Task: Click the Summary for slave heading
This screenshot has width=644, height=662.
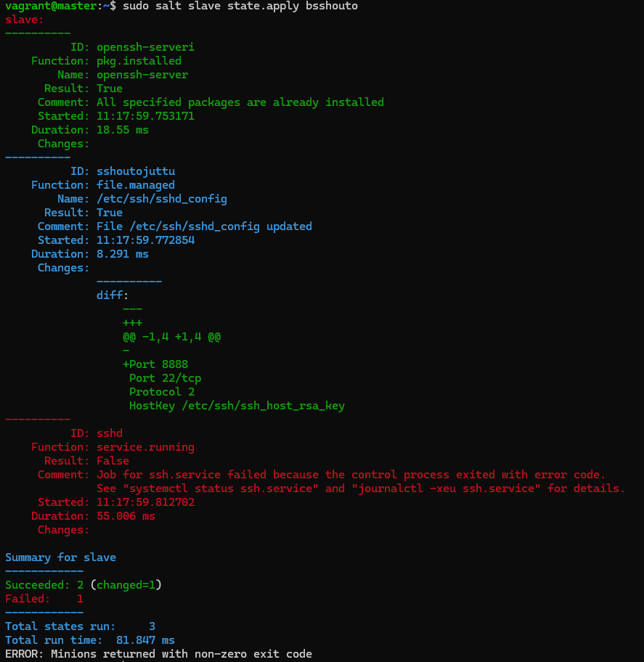Action: point(60,557)
